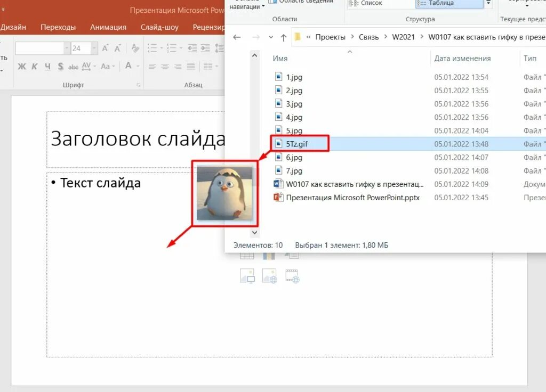Center text in PowerPoint
The height and width of the screenshot is (392, 546).
coord(165,66)
